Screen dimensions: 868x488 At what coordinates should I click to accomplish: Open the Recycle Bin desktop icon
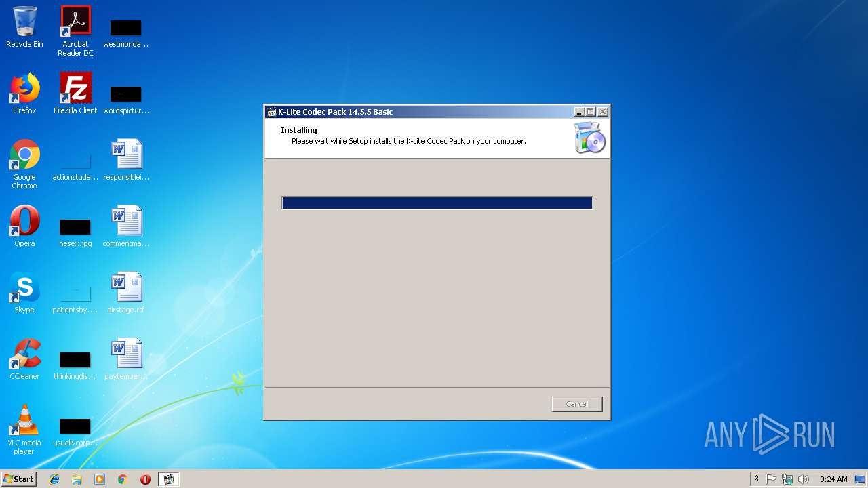tap(24, 27)
